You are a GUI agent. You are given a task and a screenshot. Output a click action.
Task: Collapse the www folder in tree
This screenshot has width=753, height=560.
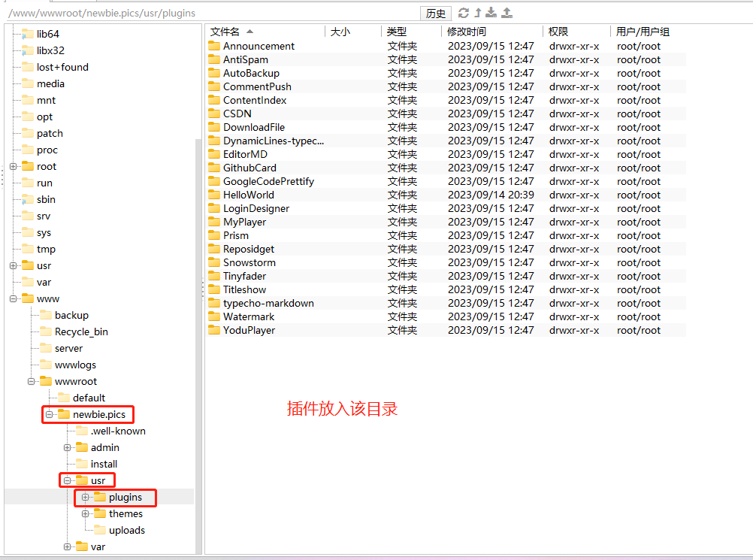coord(13,298)
